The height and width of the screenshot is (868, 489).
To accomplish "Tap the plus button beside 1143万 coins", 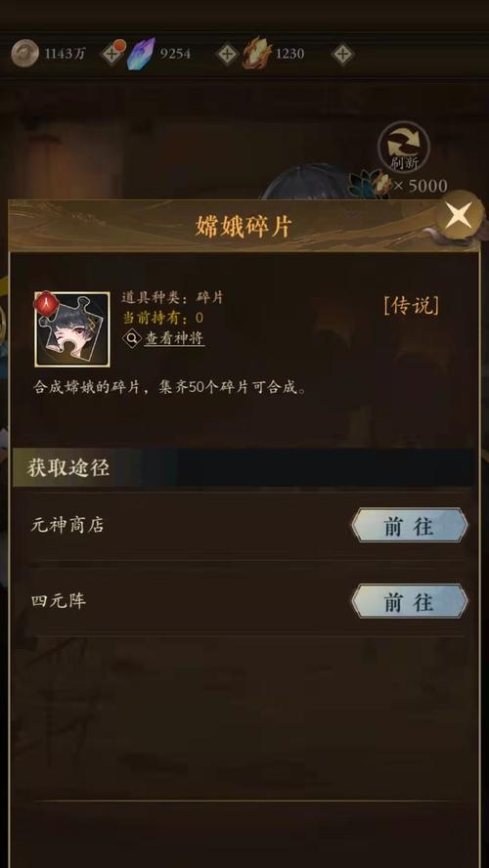I will pos(111,55).
